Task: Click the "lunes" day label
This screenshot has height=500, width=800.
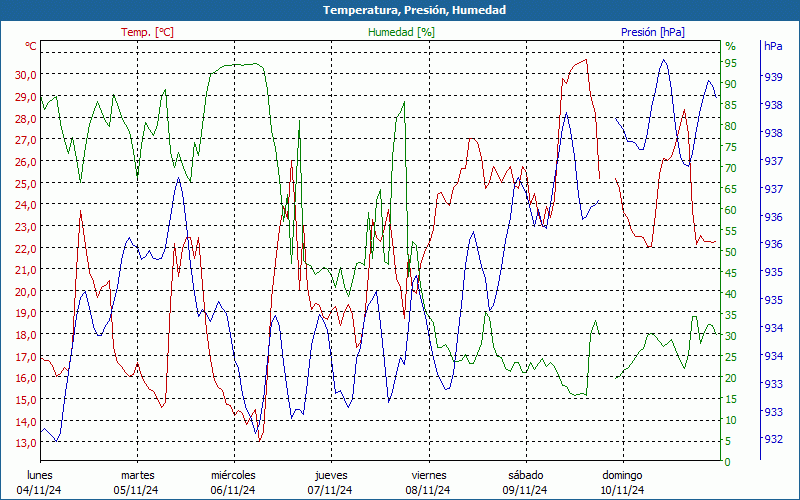Action: (40, 475)
